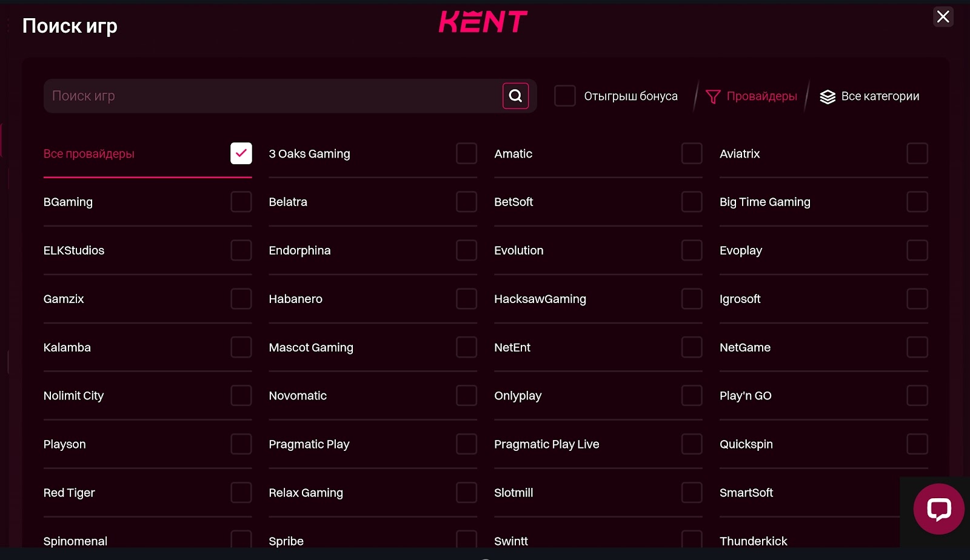Enable the 3 Oaks Gaming checkbox
This screenshot has height=560, width=970.
tap(466, 153)
